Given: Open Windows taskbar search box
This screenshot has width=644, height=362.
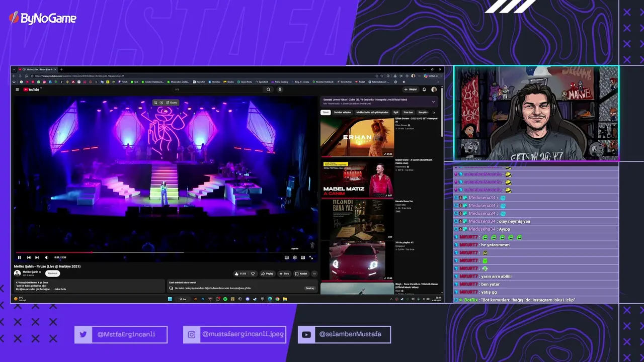Looking at the screenshot, I should click(183, 299).
